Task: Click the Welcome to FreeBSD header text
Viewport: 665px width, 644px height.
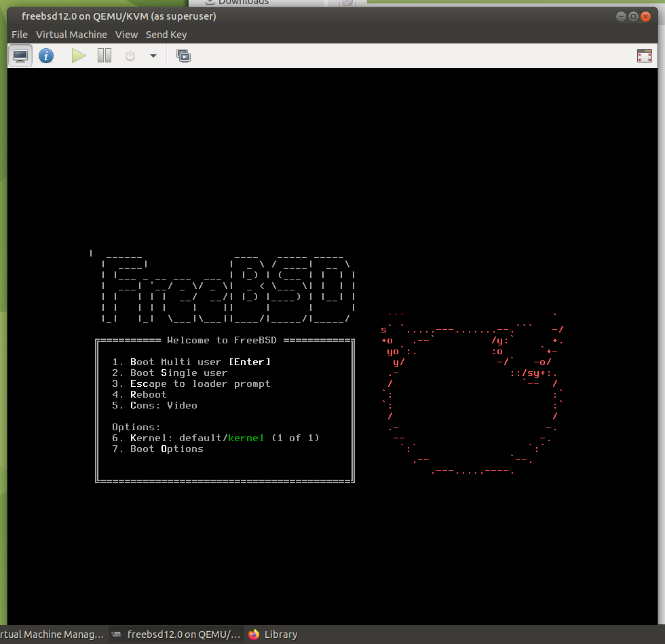Action: pyautogui.click(x=222, y=340)
